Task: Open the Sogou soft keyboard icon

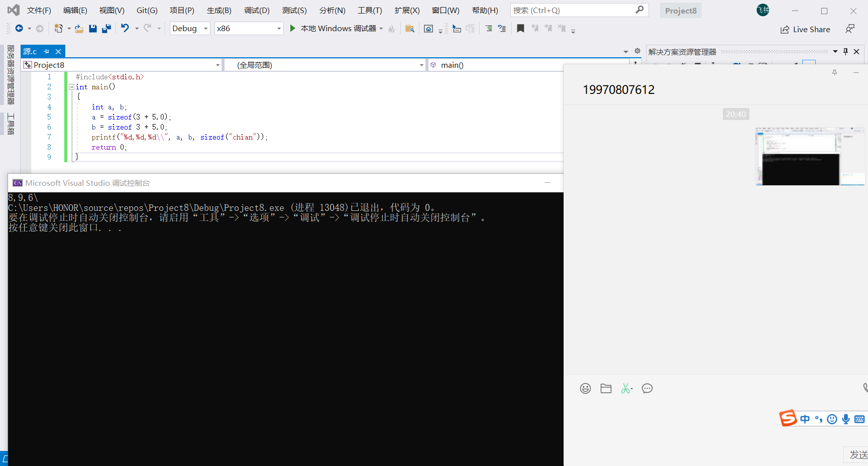Action: (859, 419)
